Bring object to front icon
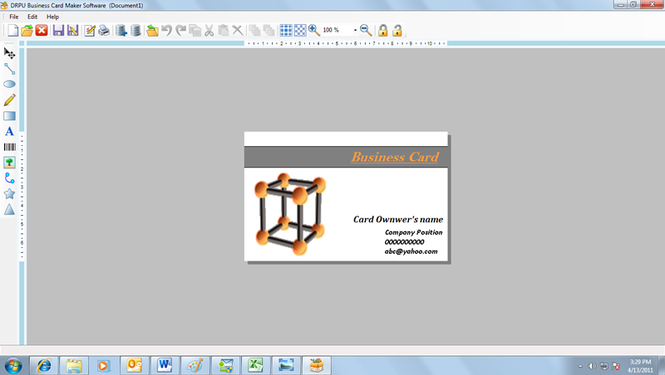This screenshot has width=665, height=375. [254, 31]
